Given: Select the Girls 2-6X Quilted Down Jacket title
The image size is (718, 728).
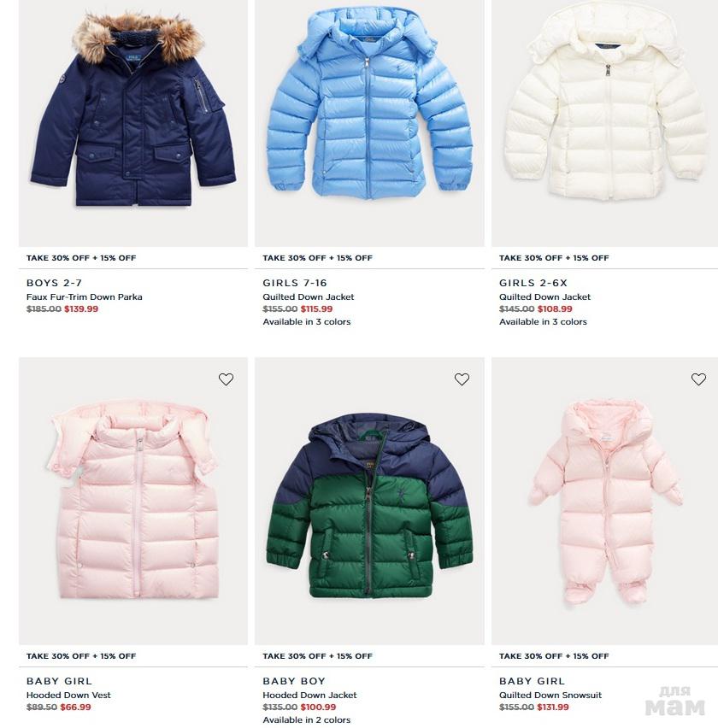Looking at the screenshot, I should (x=544, y=296).
